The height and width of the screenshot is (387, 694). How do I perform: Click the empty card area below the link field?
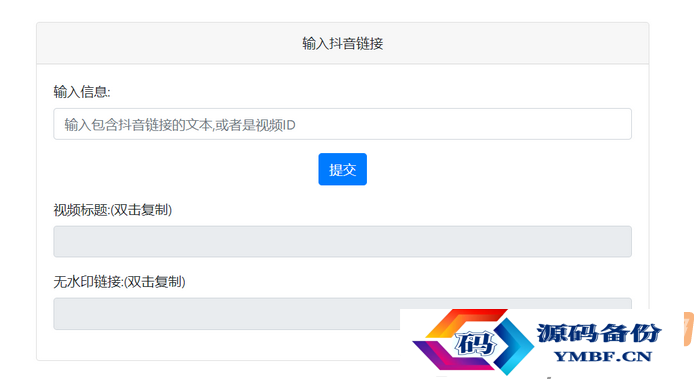click(x=221, y=344)
